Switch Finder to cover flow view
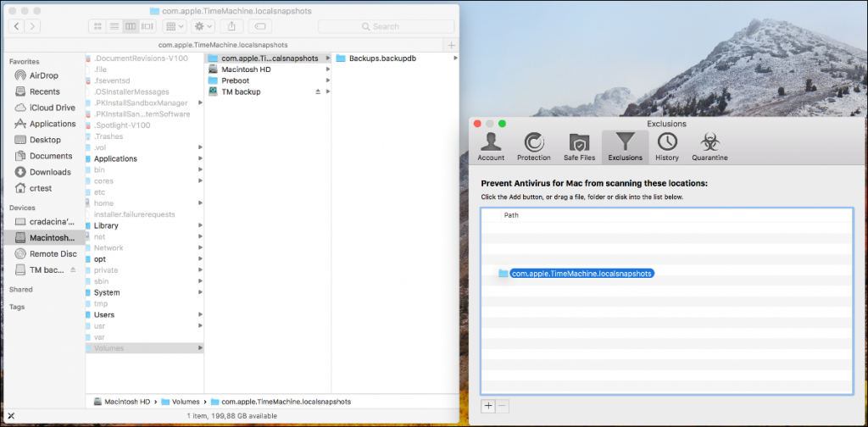 click(147, 26)
